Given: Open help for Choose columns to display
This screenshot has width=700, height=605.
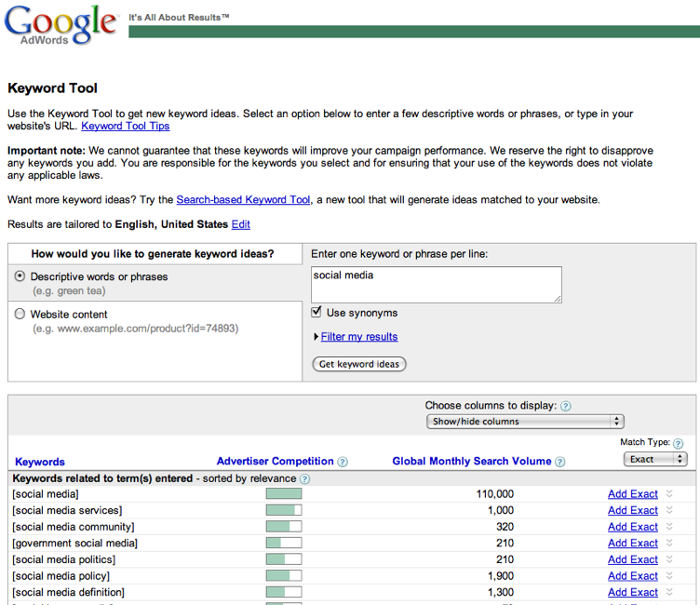Looking at the screenshot, I should (566, 406).
